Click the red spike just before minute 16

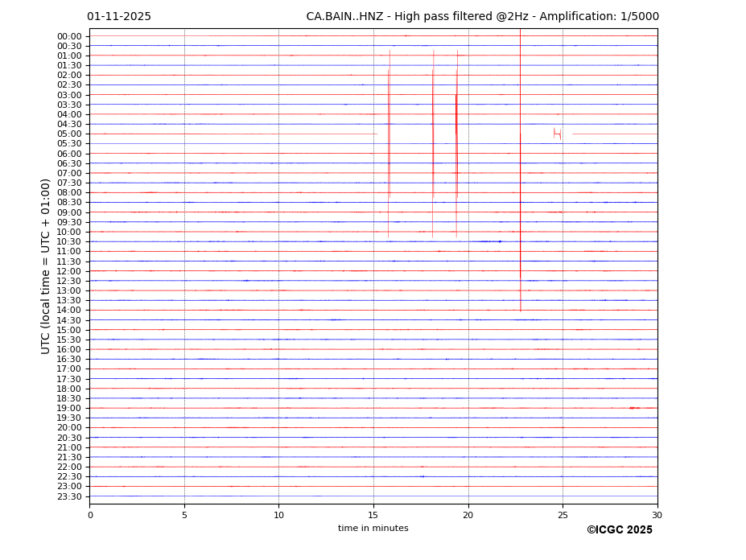pos(389,137)
